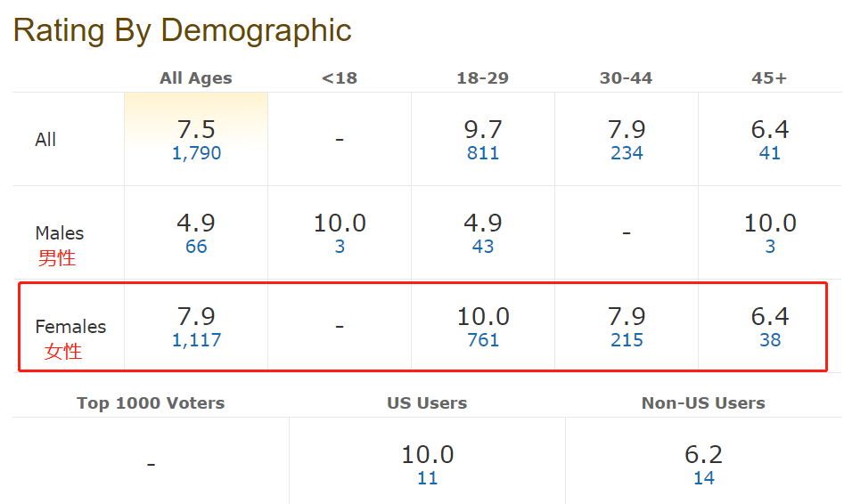Click the 3 votes link for males under 18
The height and width of the screenshot is (504, 844).
click(x=340, y=247)
